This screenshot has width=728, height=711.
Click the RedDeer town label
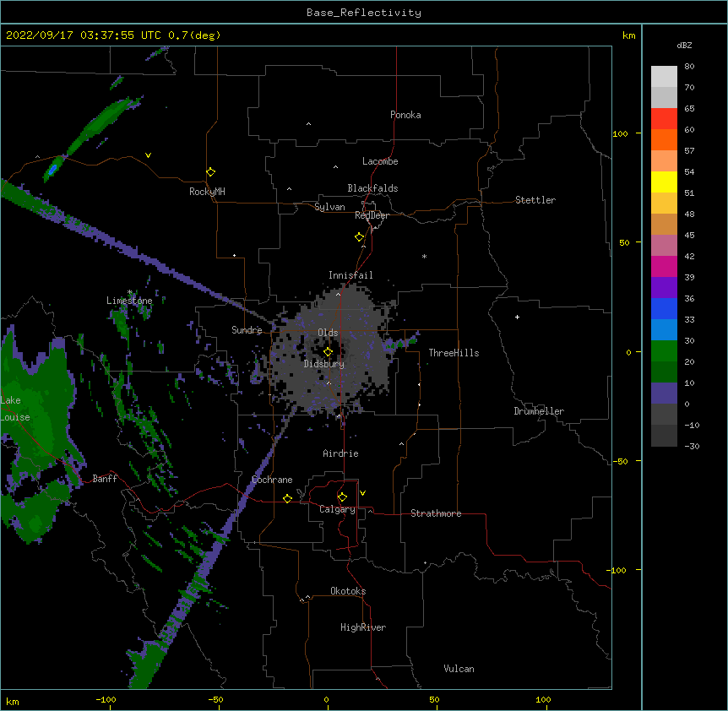[x=372, y=215]
